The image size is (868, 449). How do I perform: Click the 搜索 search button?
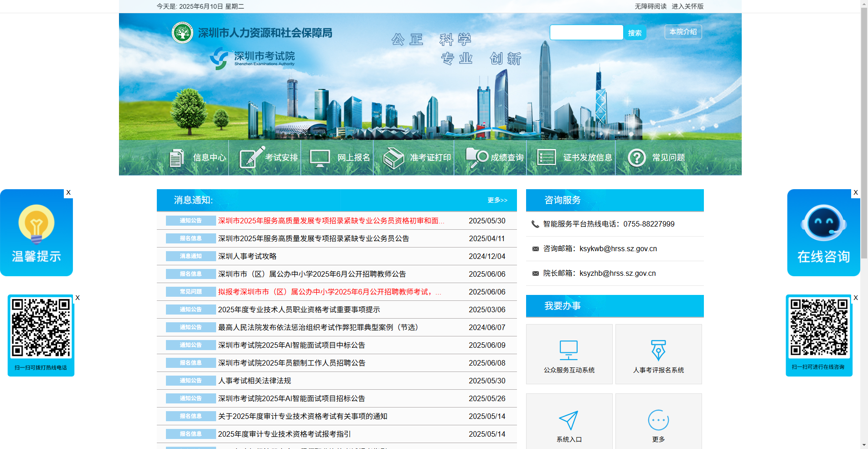tap(635, 32)
